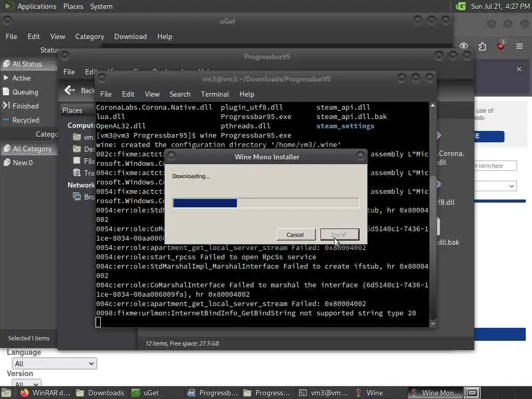This screenshot has width=532, height=399.
Task: Open the System menu in top panel
Action: click(x=101, y=6)
